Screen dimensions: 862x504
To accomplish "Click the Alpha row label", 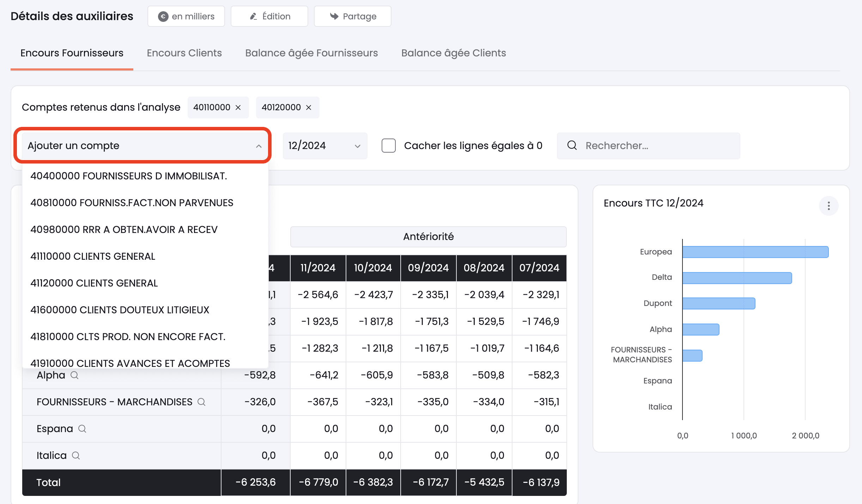I will pyautogui.click(x=51, y=375).
